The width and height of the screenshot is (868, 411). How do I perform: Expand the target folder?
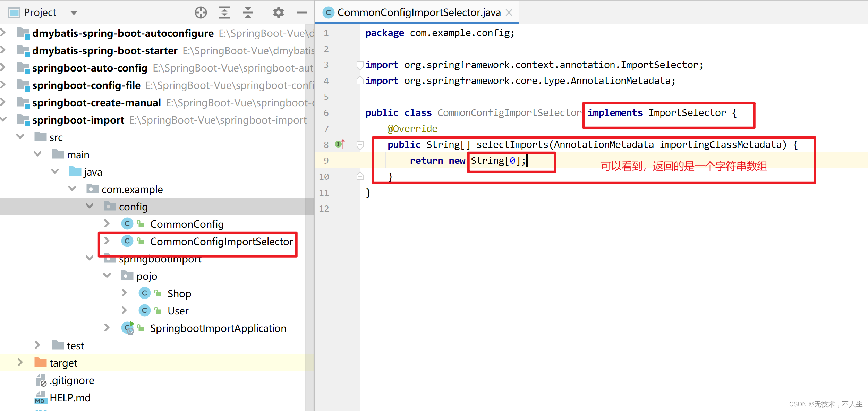pyautogui.click(x=20, y=362)
